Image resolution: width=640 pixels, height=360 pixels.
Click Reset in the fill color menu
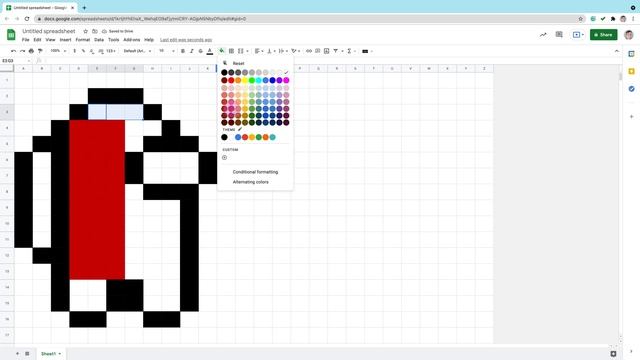(238, 63)
